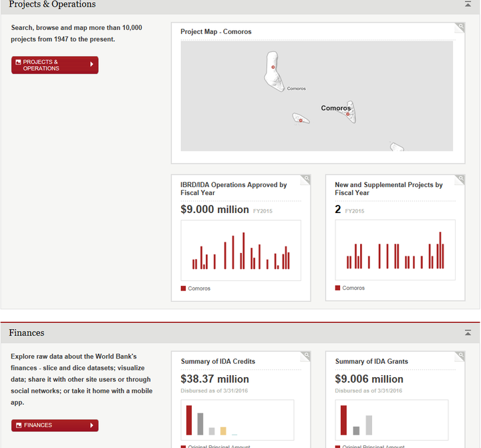Click Comoros legend swatch under New Projects chart
The width and height of the screenshot is (481, 448).
(x=338, y=288)
